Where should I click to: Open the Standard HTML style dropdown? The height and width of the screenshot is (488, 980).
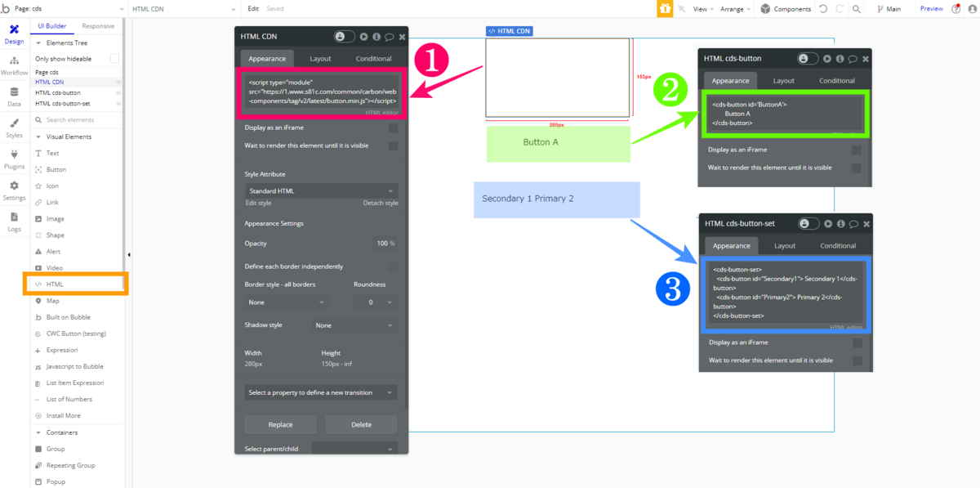321,190
